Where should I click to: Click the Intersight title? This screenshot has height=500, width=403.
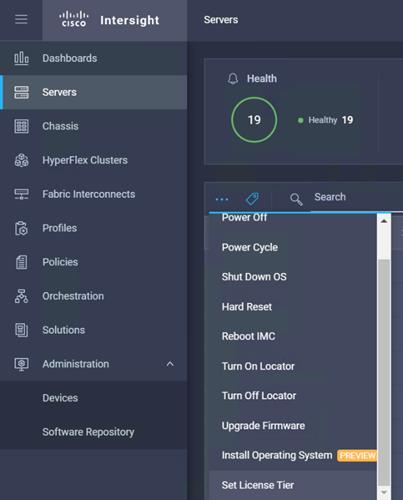click(129, 20)
